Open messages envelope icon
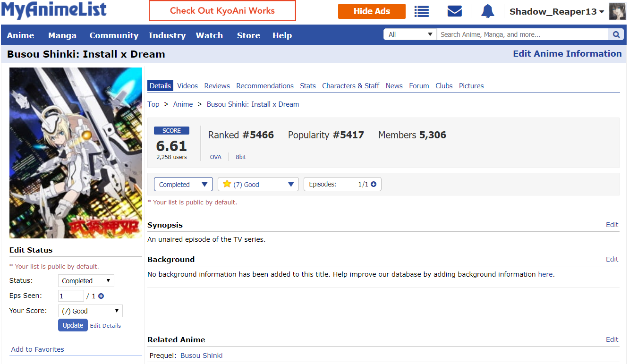This screenshot has height=364, width=629. (x=454, y=11)
